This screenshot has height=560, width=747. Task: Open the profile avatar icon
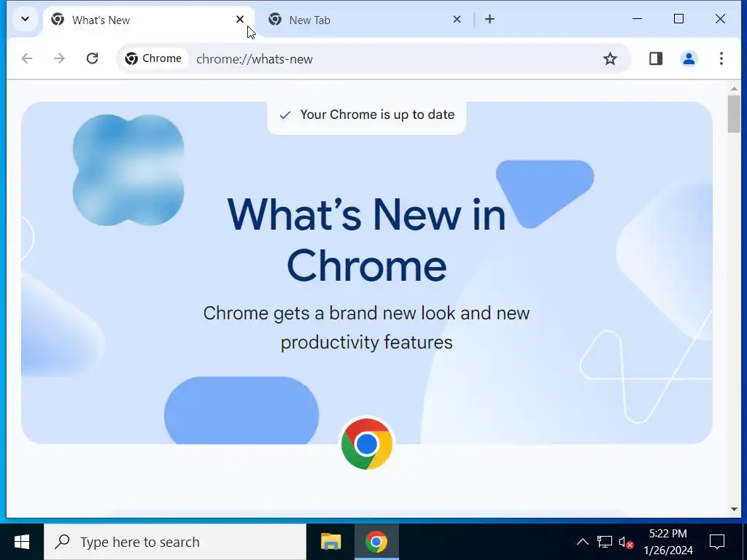click(x=689, y=58)
